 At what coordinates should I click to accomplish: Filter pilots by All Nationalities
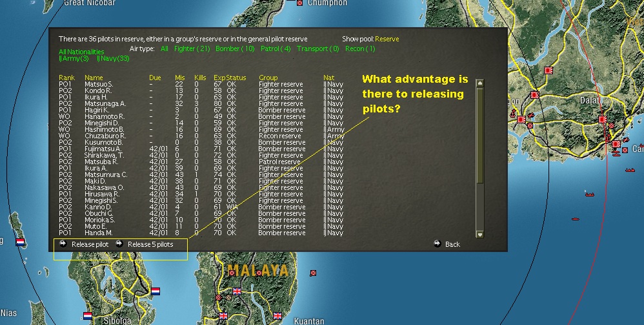[x=81, y=52]
